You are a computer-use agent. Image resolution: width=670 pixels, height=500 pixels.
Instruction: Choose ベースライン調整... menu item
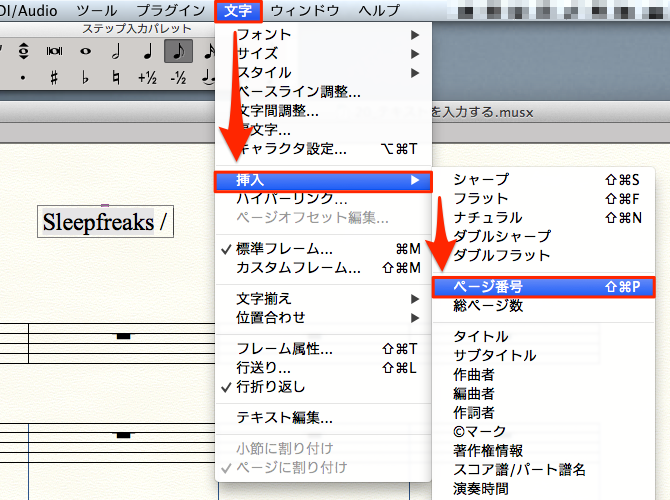pos(323,92)
